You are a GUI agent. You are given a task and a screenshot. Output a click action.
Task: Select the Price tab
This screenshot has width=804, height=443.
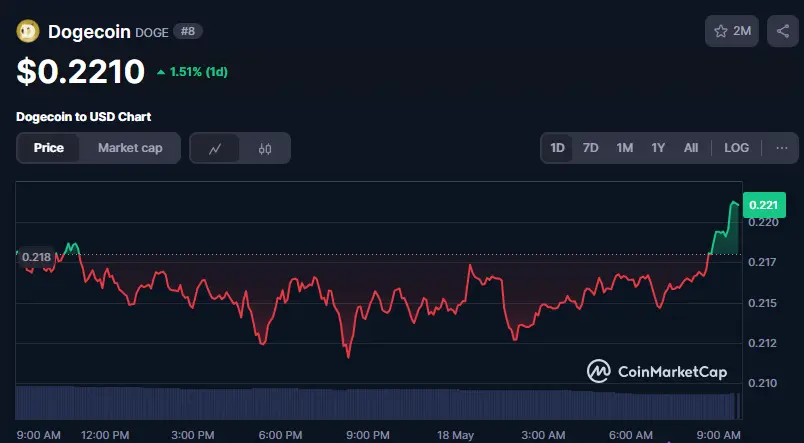click(x=49, y=148)
